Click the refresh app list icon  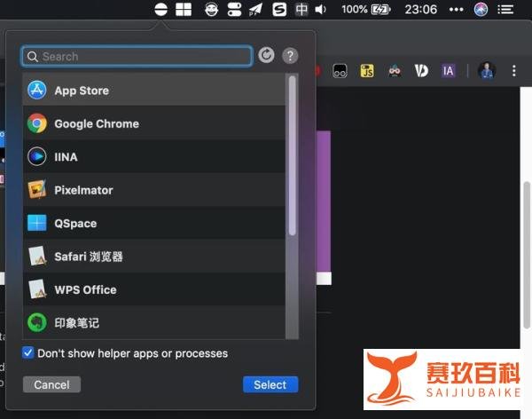(266, 55)
